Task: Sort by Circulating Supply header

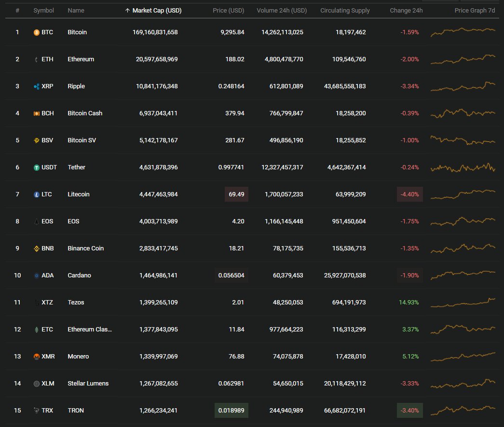Action: tap(345, 11)
